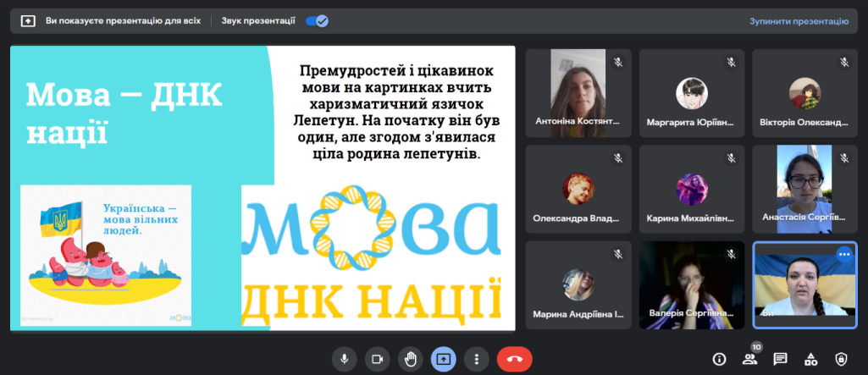Image resolution: width=868 pixels, height=375 pixels.
Task: Open the chat panel
Action: [x=780, y=359]
